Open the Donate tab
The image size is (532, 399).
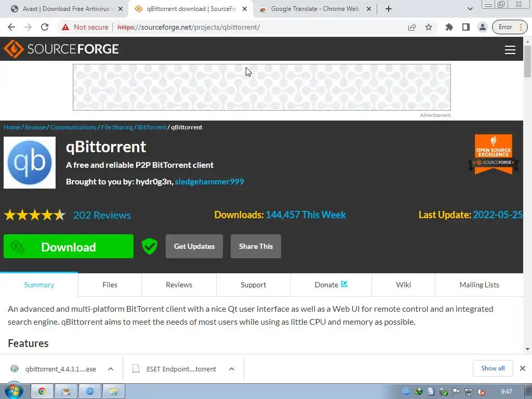(331, 285)
